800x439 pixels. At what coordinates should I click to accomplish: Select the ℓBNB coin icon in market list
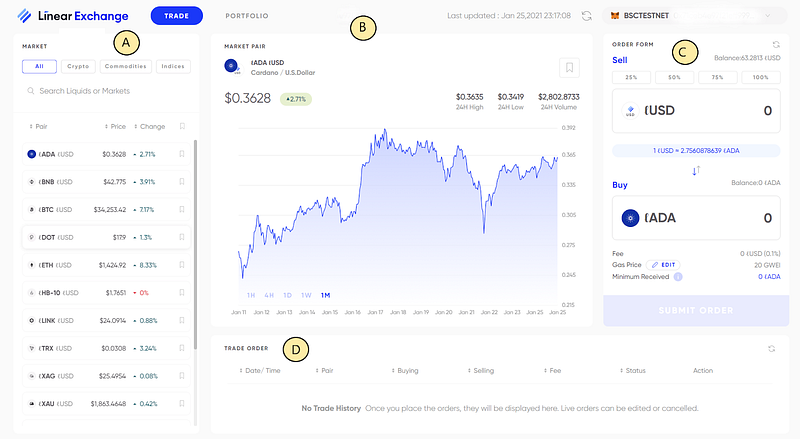(32, 182)
